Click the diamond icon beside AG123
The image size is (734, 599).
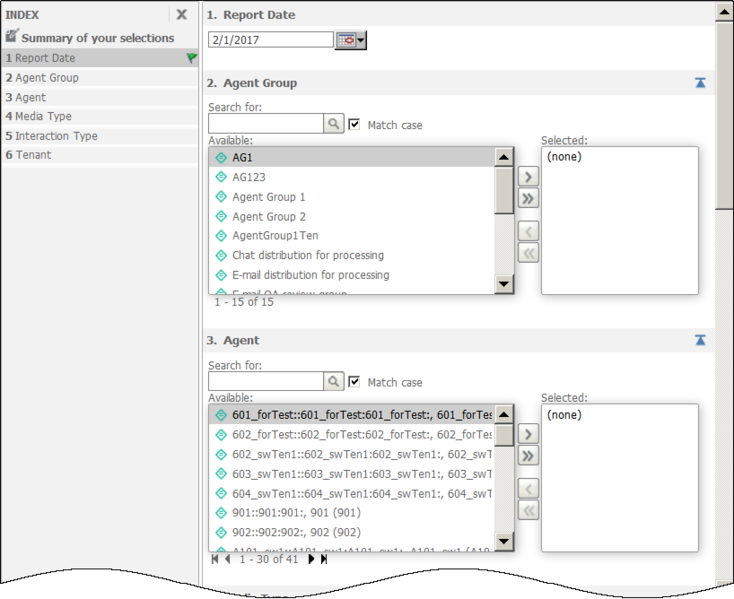click(221, 177)
